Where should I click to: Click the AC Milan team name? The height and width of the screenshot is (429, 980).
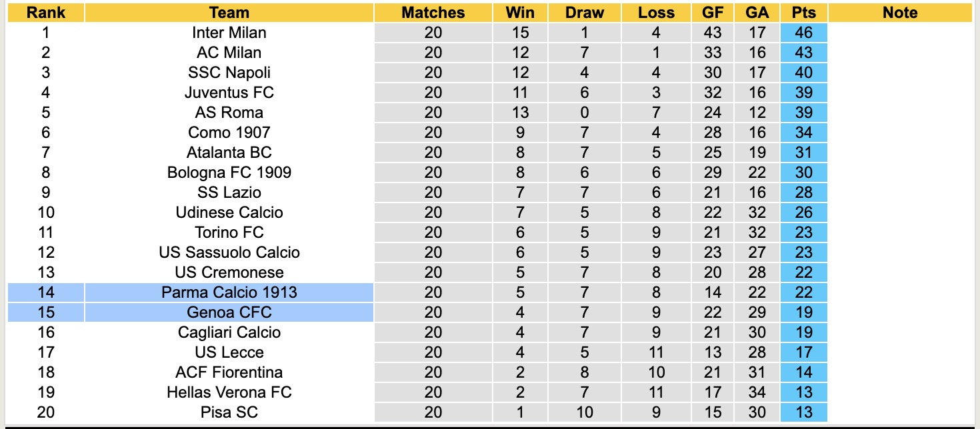[x=229, y=53]
